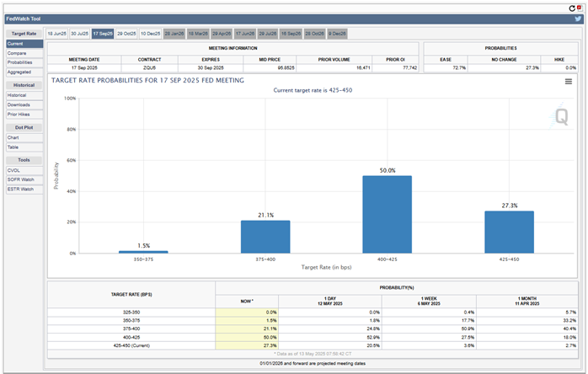
Task: Open the Dot Plot Table view
Action: coord(13,147)
